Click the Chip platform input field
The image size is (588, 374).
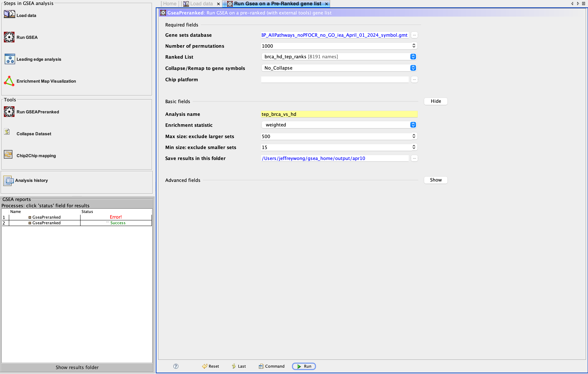pos(335,79)
